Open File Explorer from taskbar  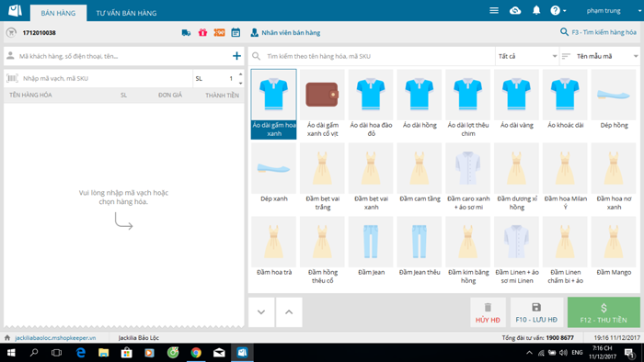103,353
